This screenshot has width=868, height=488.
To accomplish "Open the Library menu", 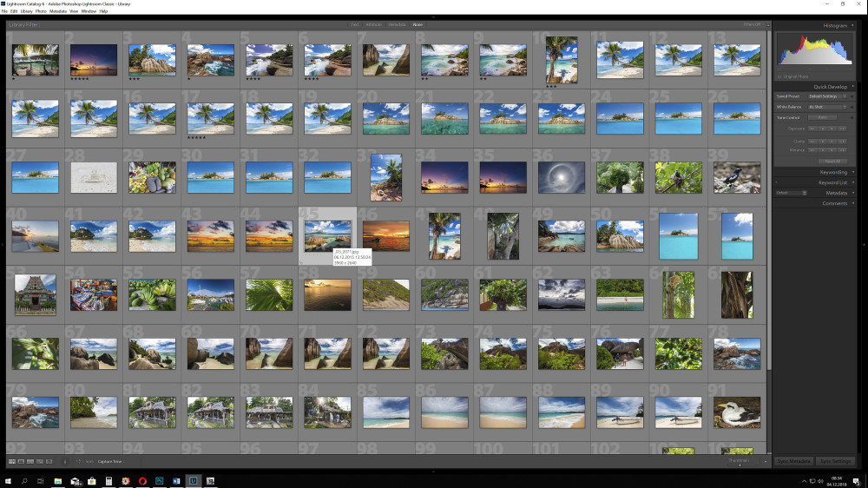I will (27, 11).
